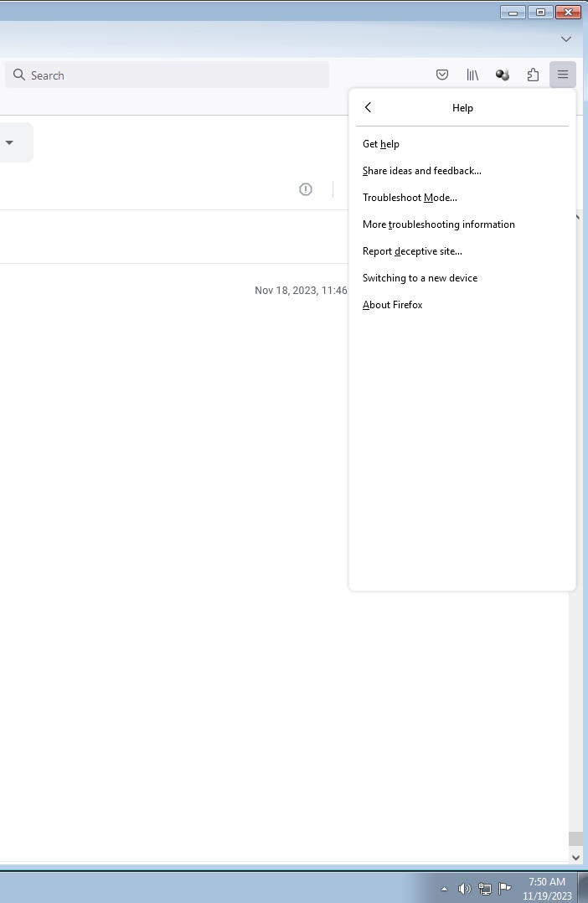Restore down the Firefox window
Image resolution: width=588 pixels, height=903 pixels.
click(540, 12)
